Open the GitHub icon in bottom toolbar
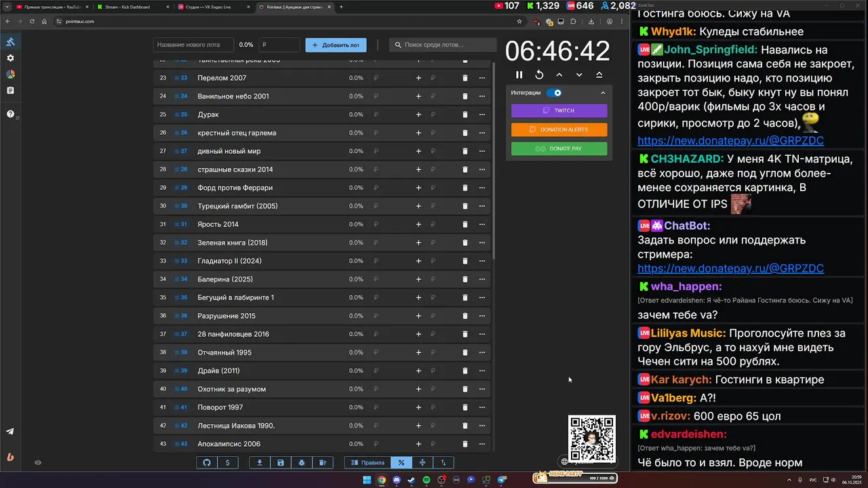The width and height of the screenshot is (868, 488). (x=208, y=462)
